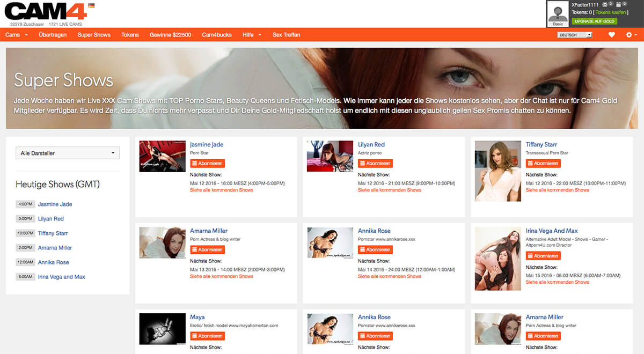The height and width of the screenshot is (354, 644).
Task: Open favorites via the heart icon
Action: coord(611,35)
